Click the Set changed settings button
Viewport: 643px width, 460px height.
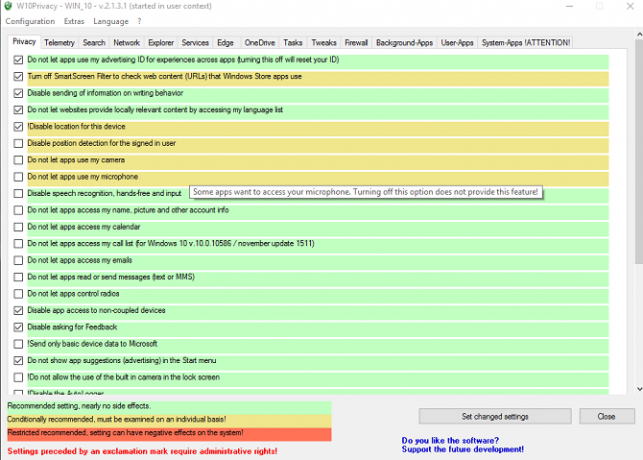pyautogui.click(x=495, y=417)
